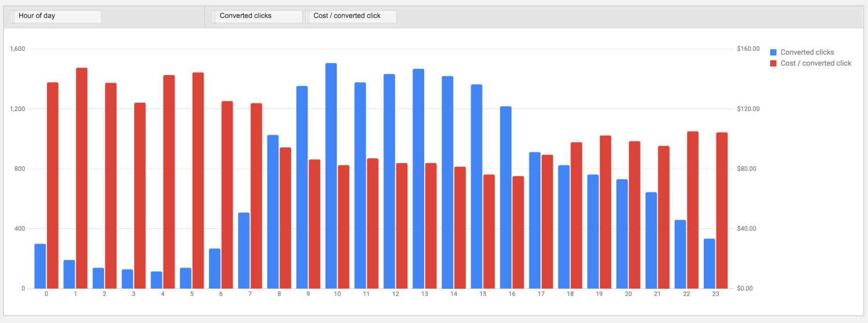Click the hour 18 x-axis label
868x323 pixels.
(570, 294)
